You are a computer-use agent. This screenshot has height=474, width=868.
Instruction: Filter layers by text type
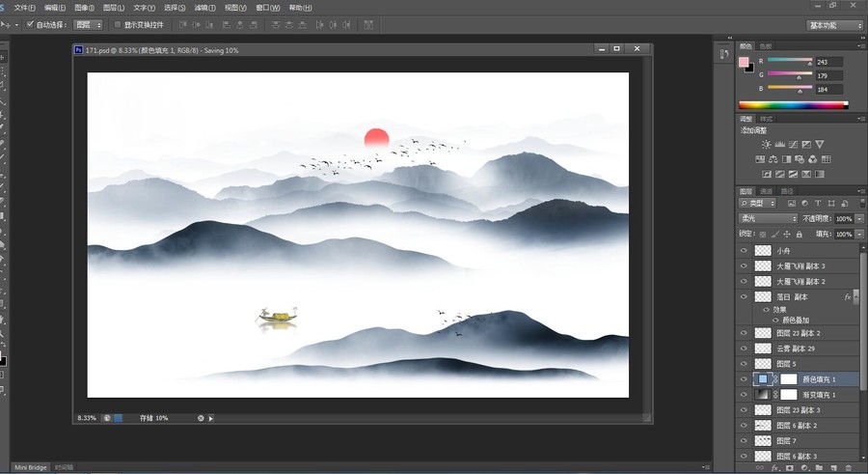(818, 204)
